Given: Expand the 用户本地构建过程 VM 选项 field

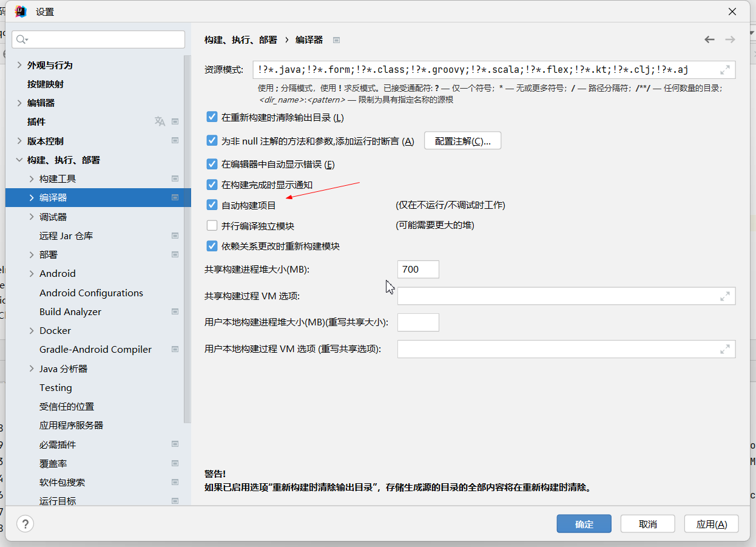Looking at the screenshot, I should pos(725,349).
